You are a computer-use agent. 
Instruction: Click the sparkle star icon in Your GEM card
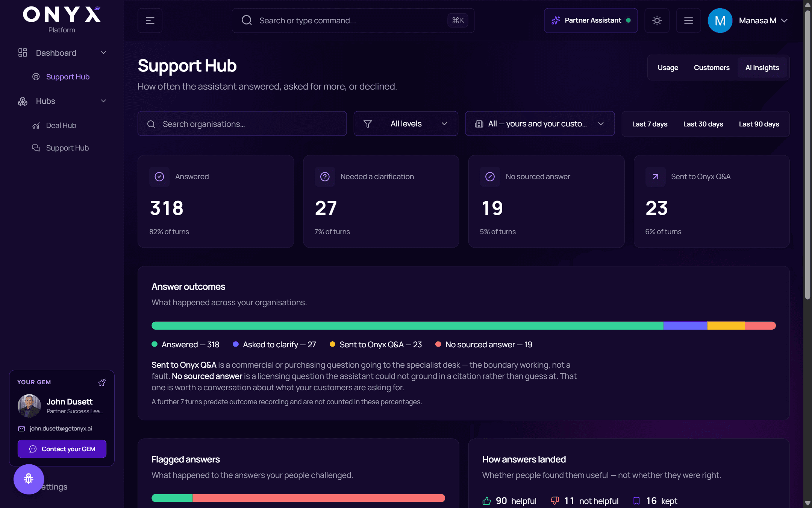pyautogui.click(x=102, y=382)
